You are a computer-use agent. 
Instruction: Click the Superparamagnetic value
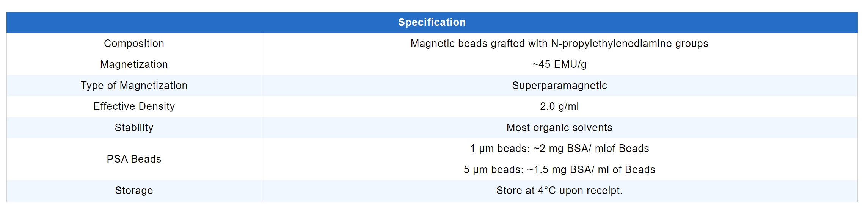point(559,86)
